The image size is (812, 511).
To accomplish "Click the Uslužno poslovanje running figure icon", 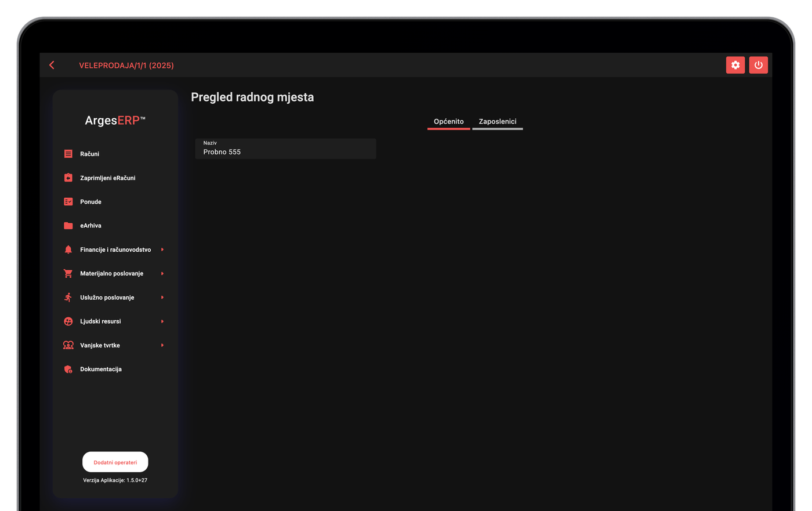I will [x=68, y=298].
